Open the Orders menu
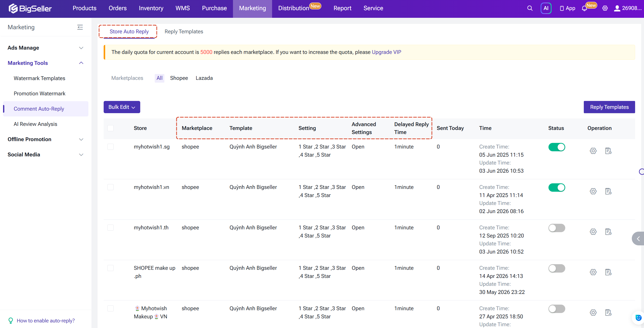644x328 pixels. click(x=118, y=8)
